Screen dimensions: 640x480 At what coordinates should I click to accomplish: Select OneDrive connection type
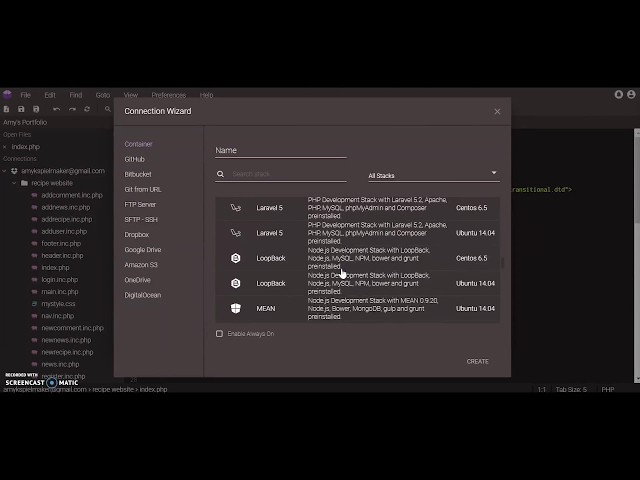coord(138,280)
